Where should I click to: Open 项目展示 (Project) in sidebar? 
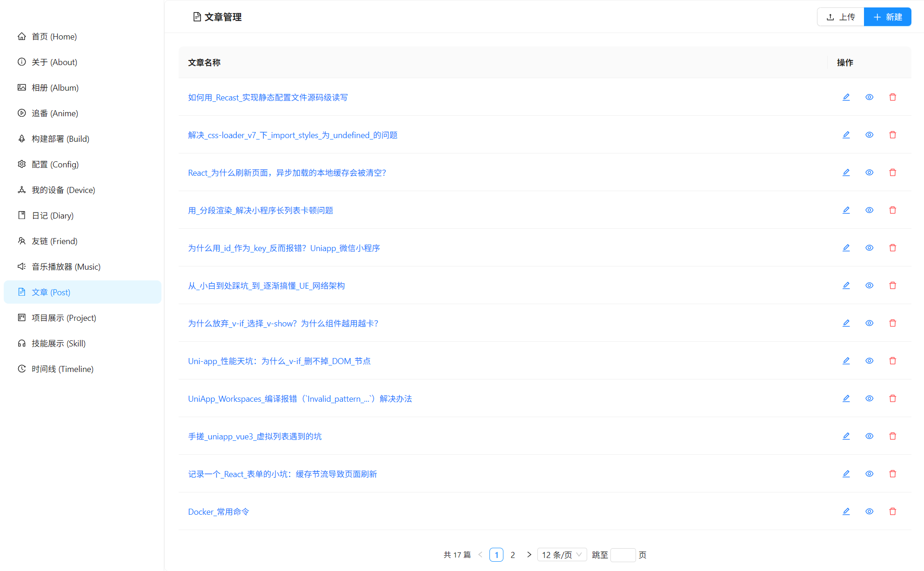pyautogui.click(x=82, y=318)
